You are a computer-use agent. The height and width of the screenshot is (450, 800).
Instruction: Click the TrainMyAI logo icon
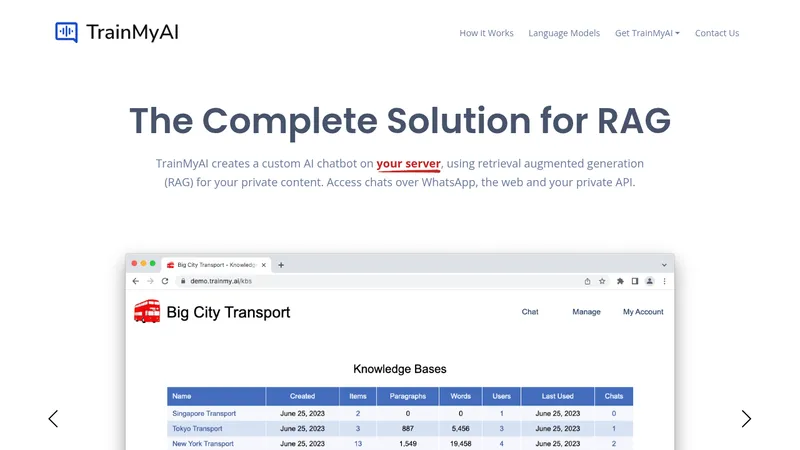coord(66,33)
